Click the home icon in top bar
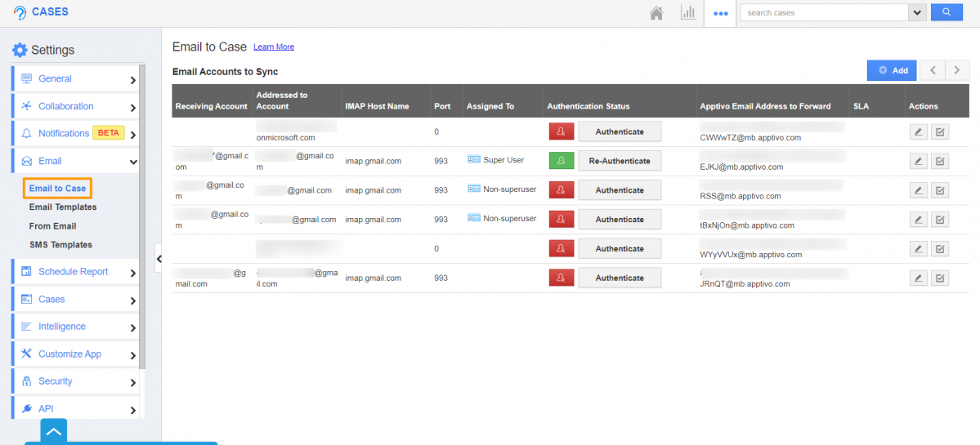 (656, 13)
